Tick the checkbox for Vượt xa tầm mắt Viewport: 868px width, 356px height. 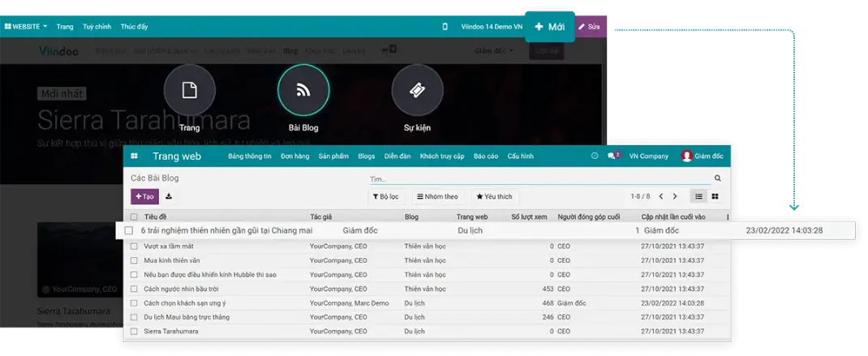[x=134, y=246]
